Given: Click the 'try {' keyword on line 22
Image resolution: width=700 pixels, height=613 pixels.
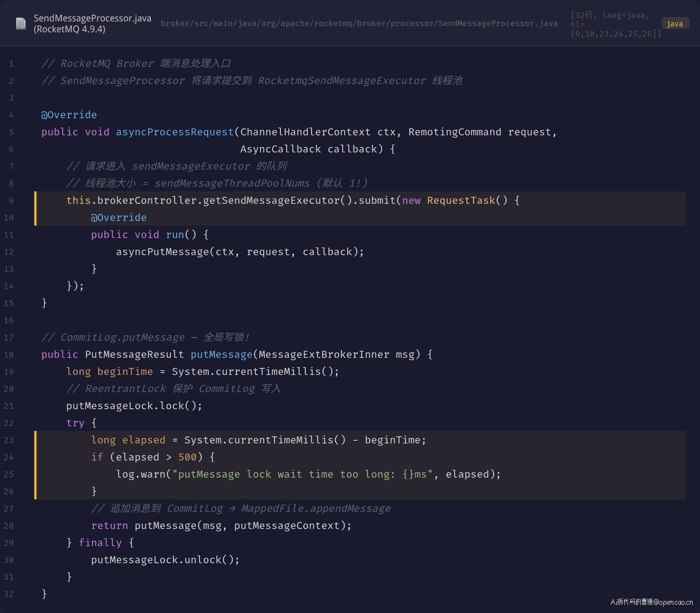Looking at the screenshot, I should [81, 423].
